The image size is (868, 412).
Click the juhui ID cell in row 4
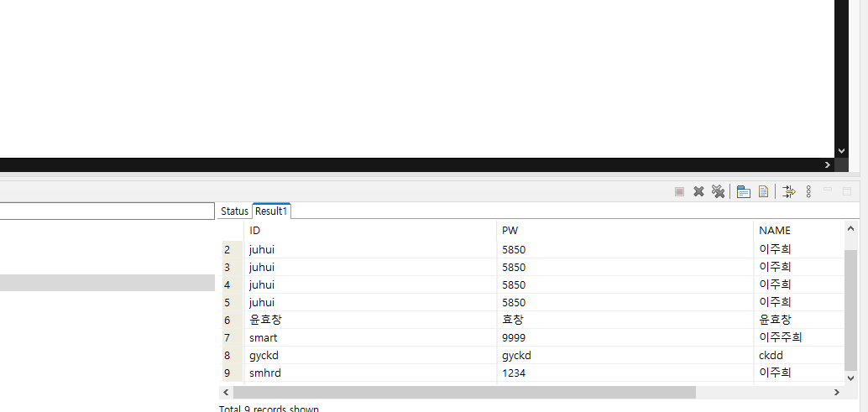click(370, 284)
